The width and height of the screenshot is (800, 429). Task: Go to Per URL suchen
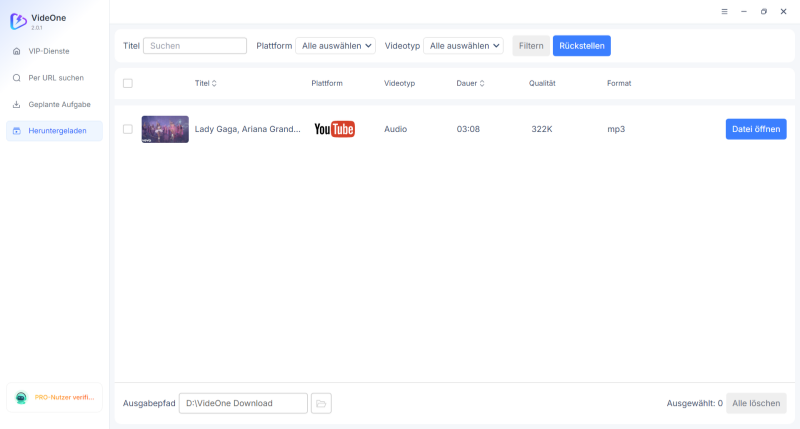tap(54, 78)
